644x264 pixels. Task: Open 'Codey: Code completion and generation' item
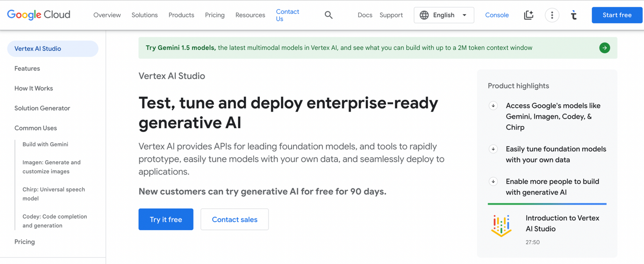click(55, 221)
